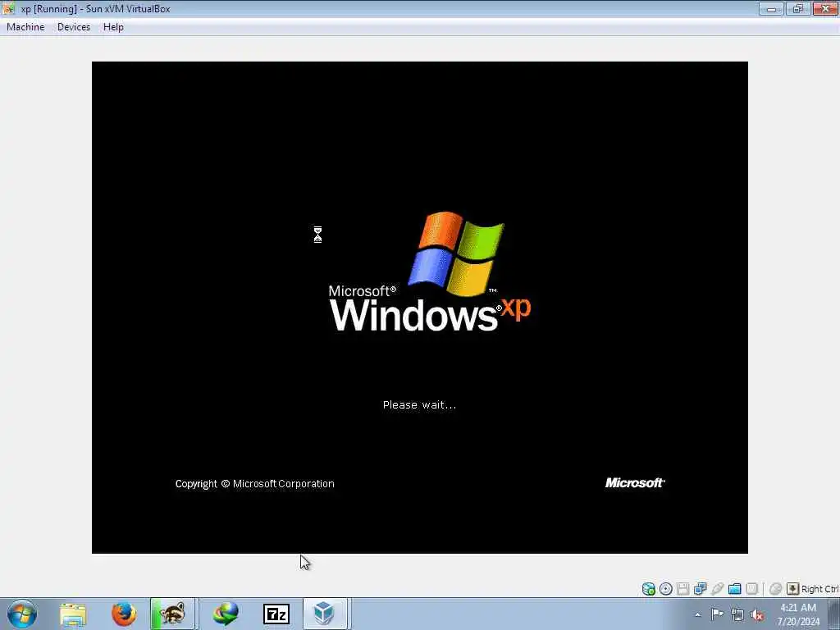Viewport: 840px width, 630px height.
Task: Click the USB devices status icon
Action: (x=717, y=589)
